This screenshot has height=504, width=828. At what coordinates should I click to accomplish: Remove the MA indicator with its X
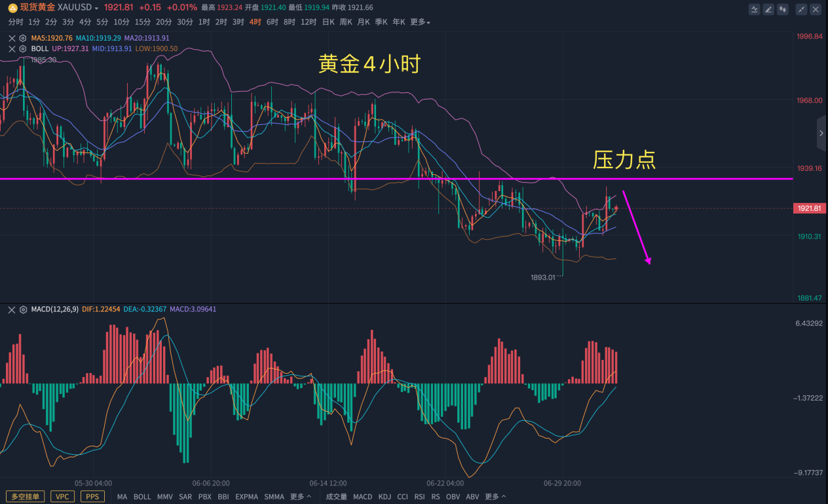click(x=12, y=38)
